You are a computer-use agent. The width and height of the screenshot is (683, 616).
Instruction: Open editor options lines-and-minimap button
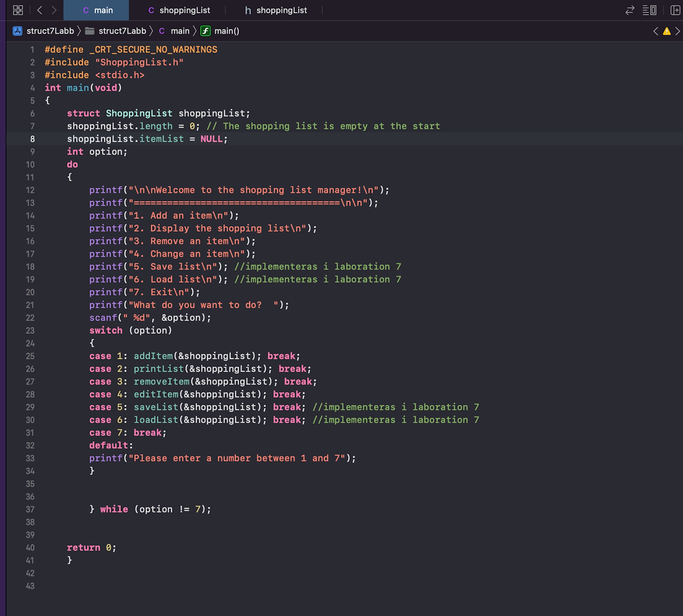[649, 10]
